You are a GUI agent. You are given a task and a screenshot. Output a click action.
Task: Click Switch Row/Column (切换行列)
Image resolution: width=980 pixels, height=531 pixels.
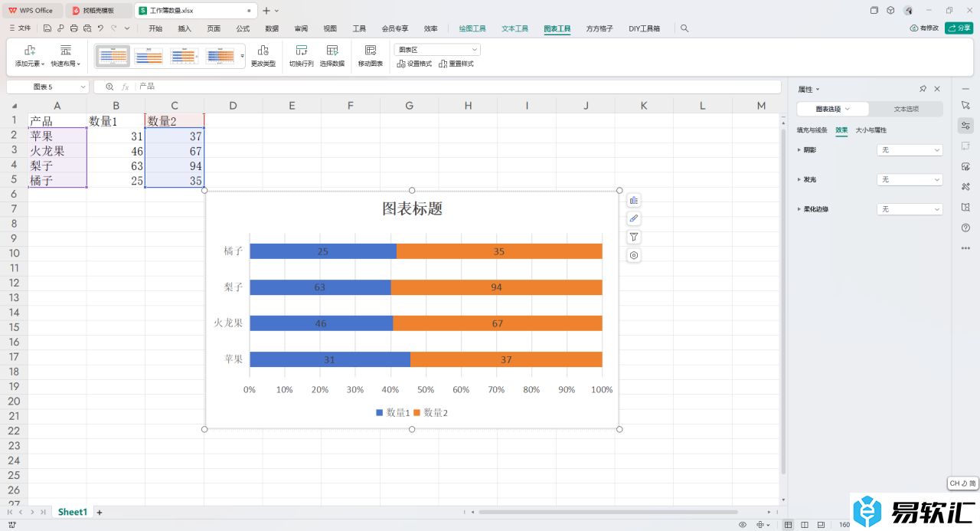301,55
